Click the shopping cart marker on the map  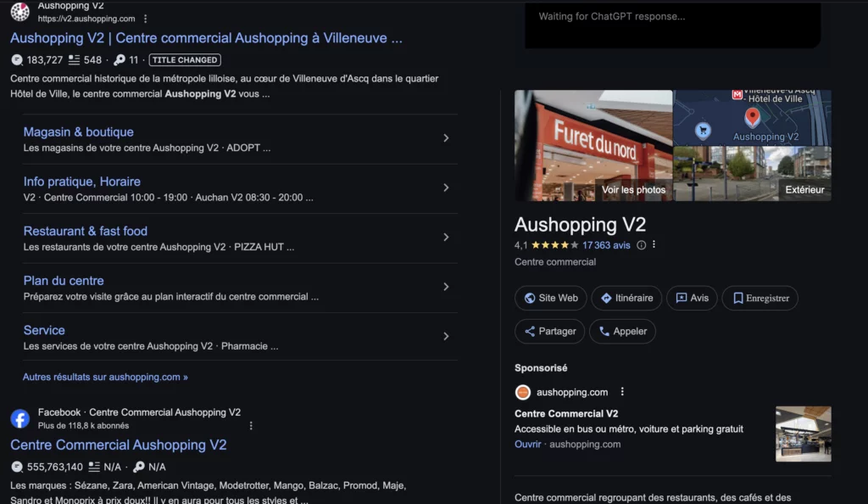click(703, 131)
